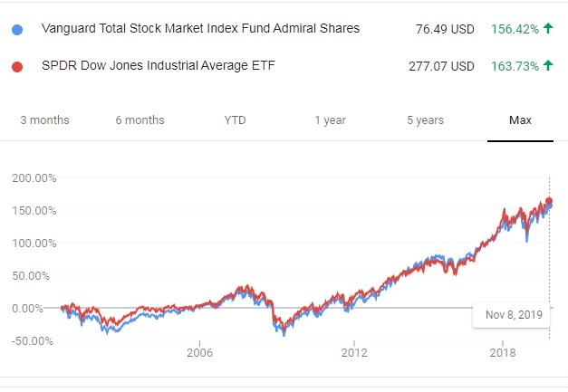Click the 156.42% gain figure
Image resolution: width=568 pixels, height=392 pixels.
(515, 29)
